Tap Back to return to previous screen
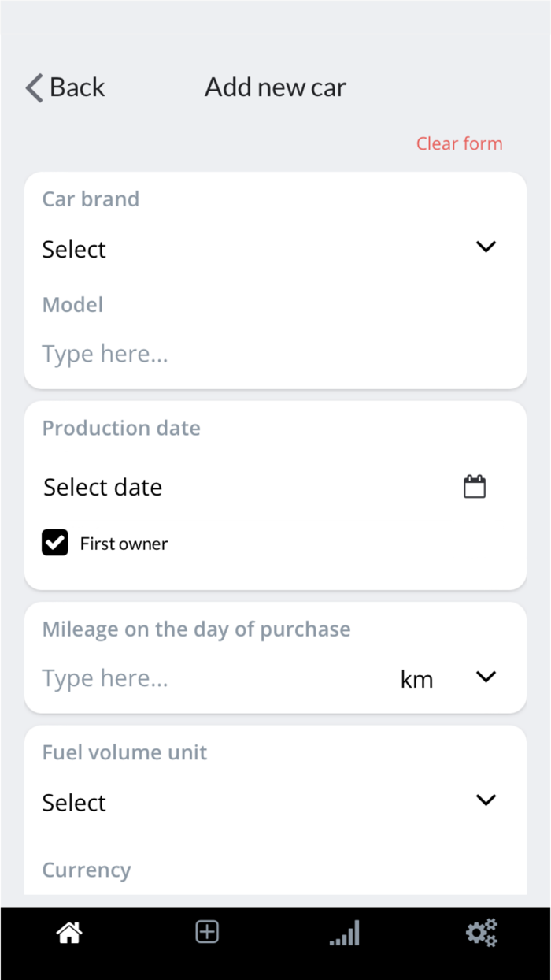Image resolution: width=551 pixels, height=980 pixels. [77, 87]
